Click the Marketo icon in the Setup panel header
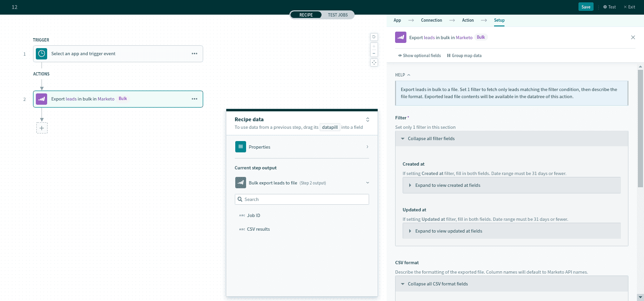Image resolution: width=644 pixels, height=301 pixels. [400, 37]
